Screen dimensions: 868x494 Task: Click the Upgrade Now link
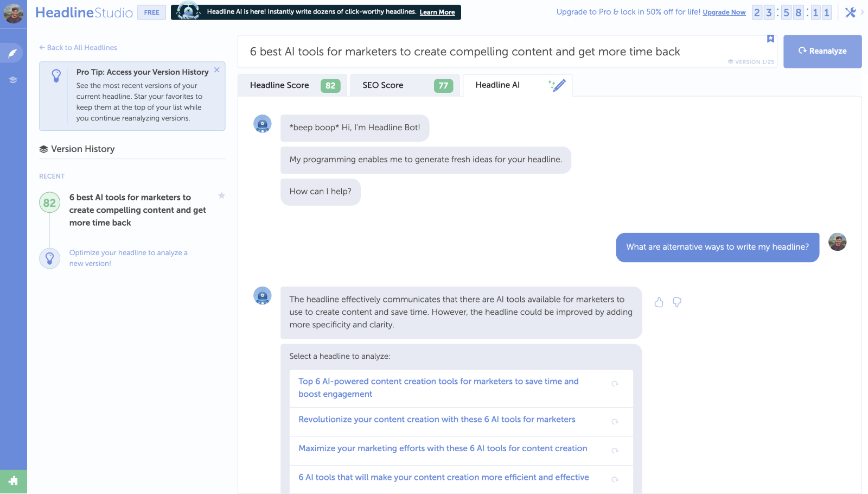tap(724, 12)
